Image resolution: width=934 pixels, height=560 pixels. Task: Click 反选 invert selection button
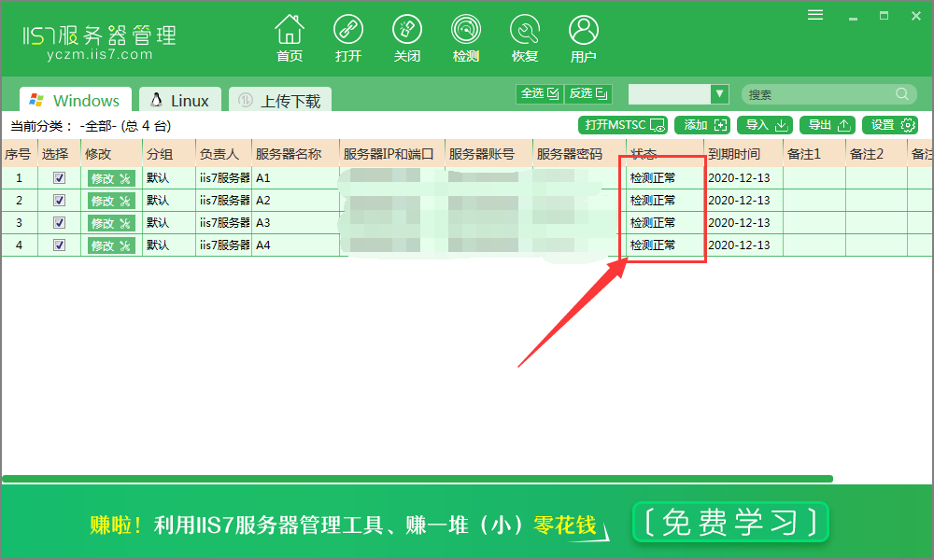pyautogui.click(x=587, y=93)
